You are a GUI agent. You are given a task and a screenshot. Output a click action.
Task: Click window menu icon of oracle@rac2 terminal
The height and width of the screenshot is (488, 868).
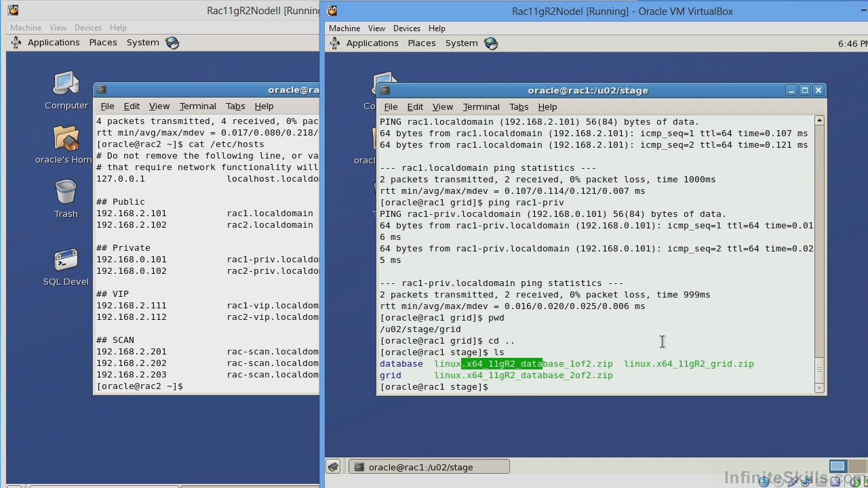(x=101, y=89)
